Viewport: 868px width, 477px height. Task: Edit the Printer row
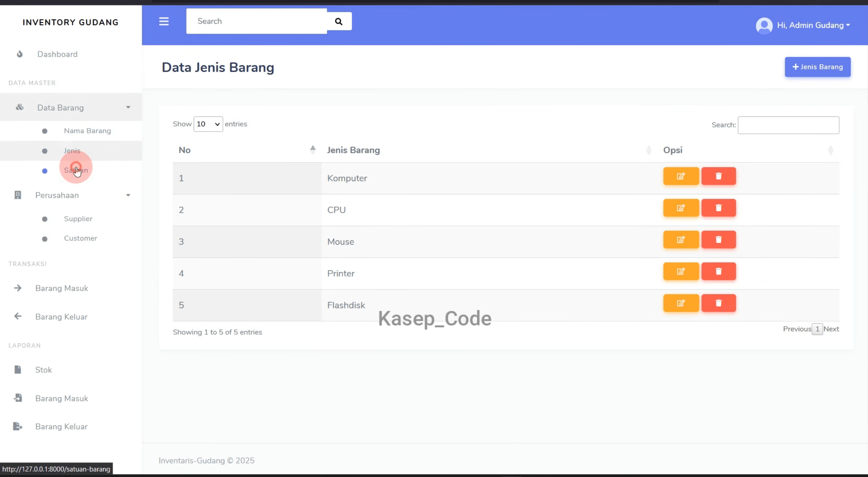[681, 271]
